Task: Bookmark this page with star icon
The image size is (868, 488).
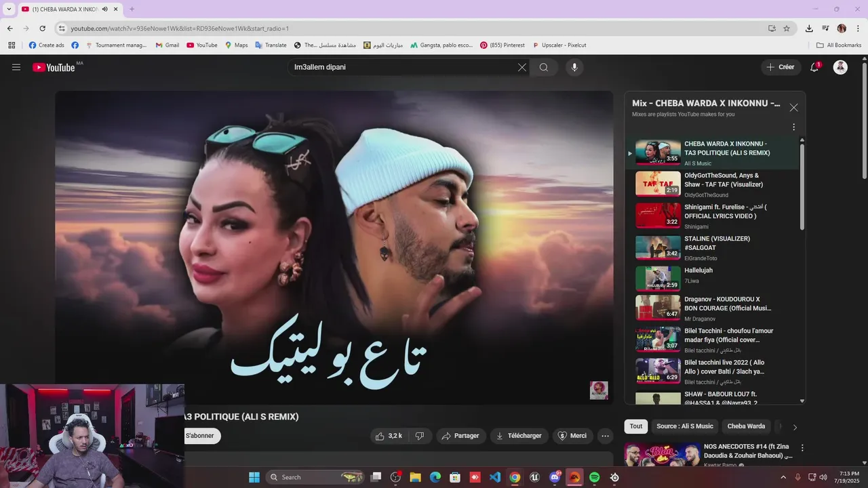Action: (787, 28)
